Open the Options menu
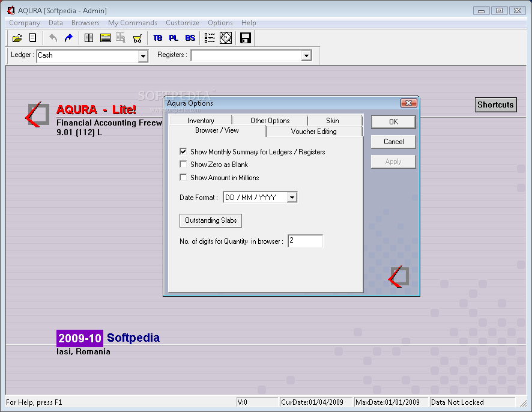Viewport: 532px width, 412px height. coord(220,23)
